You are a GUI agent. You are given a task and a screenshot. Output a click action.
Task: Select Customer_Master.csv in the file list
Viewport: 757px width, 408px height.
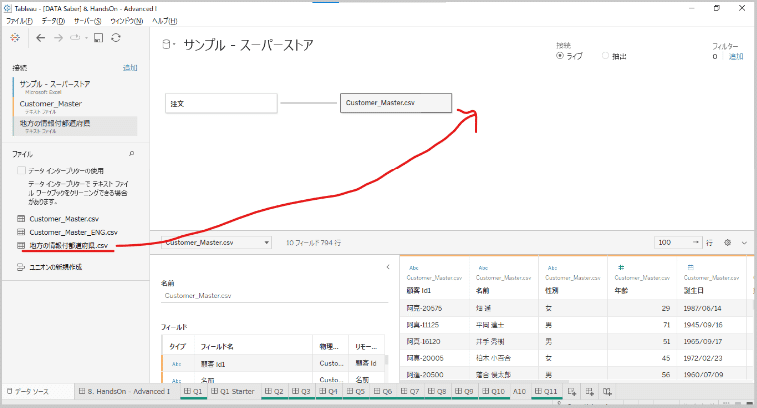64,219
